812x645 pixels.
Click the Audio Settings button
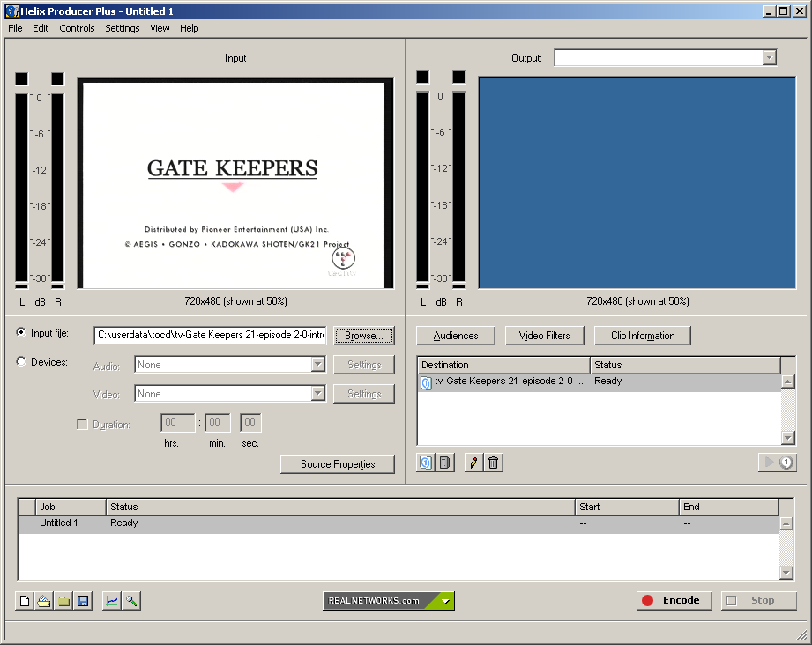363,365
